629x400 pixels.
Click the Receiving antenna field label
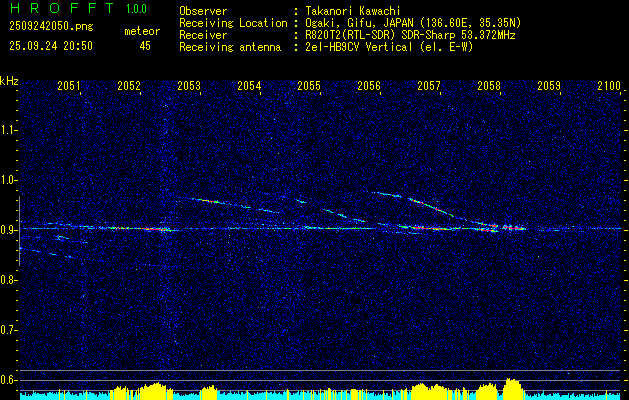pos(230,47)
